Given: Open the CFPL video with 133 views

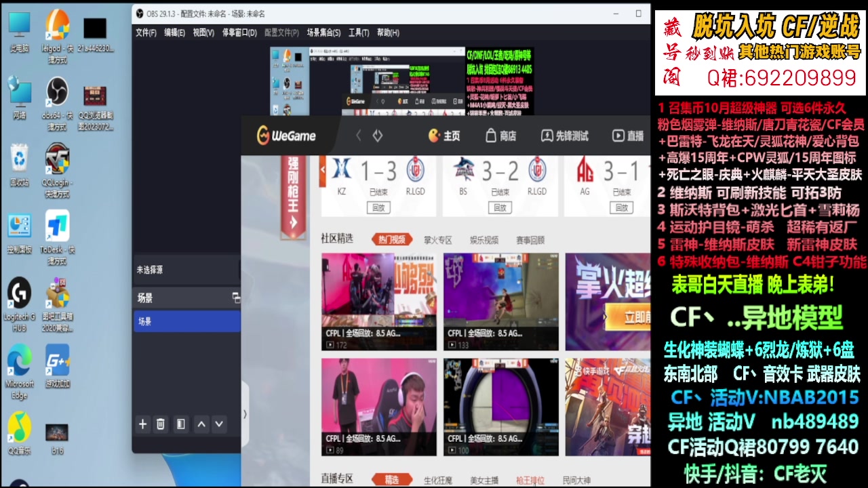Looking at the screenshot, I should 501,302.
